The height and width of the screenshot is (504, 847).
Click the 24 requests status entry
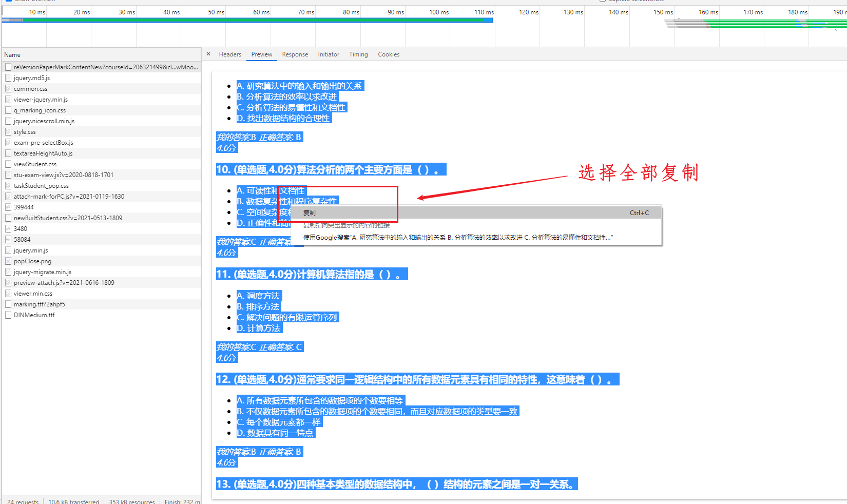coord(23,502)
